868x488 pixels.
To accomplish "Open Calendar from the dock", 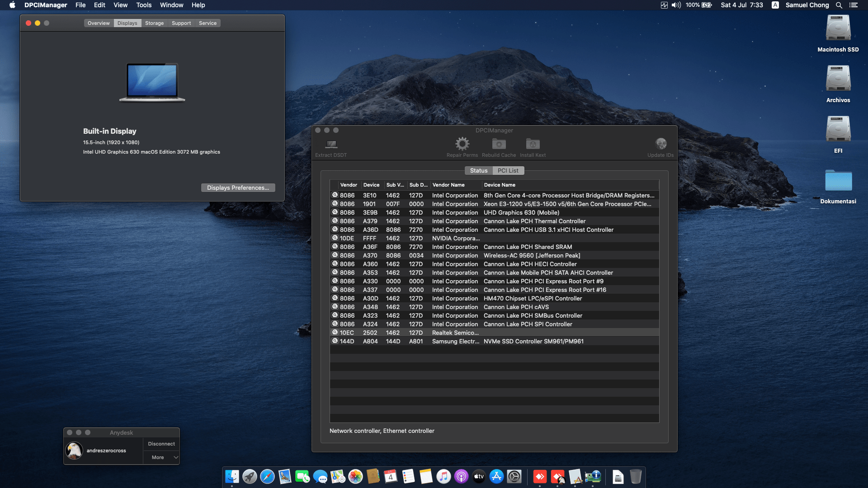I will click(391, 476).
